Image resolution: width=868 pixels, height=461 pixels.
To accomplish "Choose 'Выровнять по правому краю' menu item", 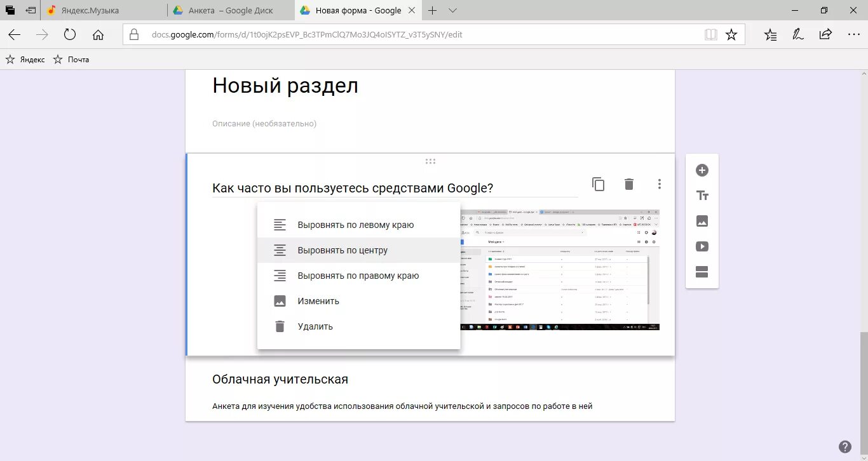I will pyautogui.click(x=358, y=276).
